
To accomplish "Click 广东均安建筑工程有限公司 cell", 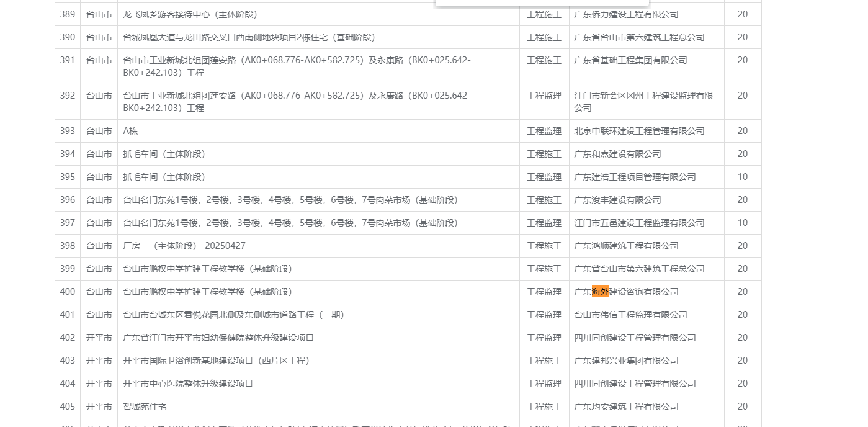I will tap(626, 407).
